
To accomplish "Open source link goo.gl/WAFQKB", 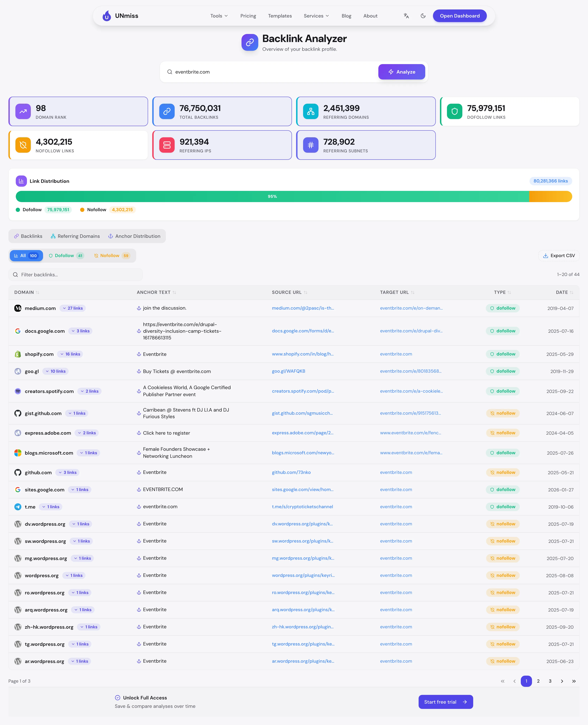I will click(x=289, y=371).
